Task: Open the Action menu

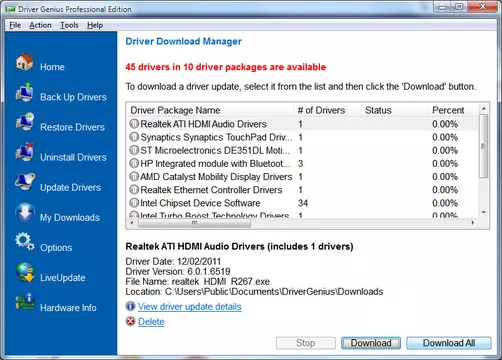Action: (x=40, y=25)
